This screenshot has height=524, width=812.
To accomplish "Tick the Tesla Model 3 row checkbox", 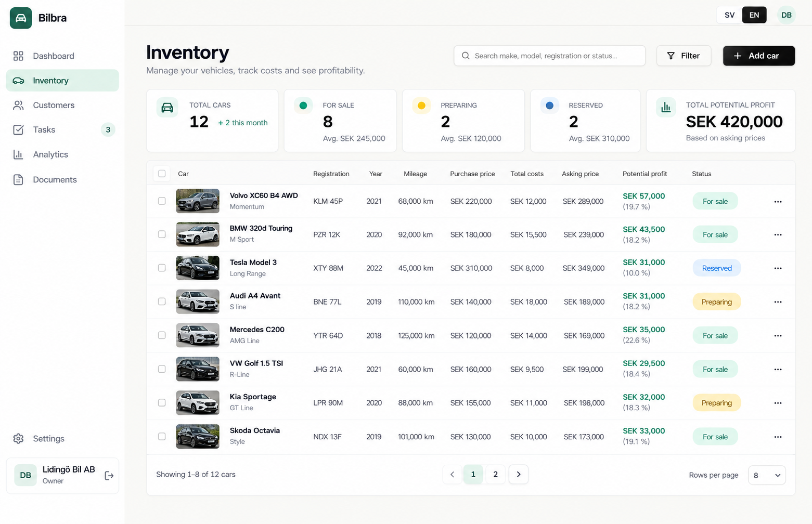I will pos(162,268).
